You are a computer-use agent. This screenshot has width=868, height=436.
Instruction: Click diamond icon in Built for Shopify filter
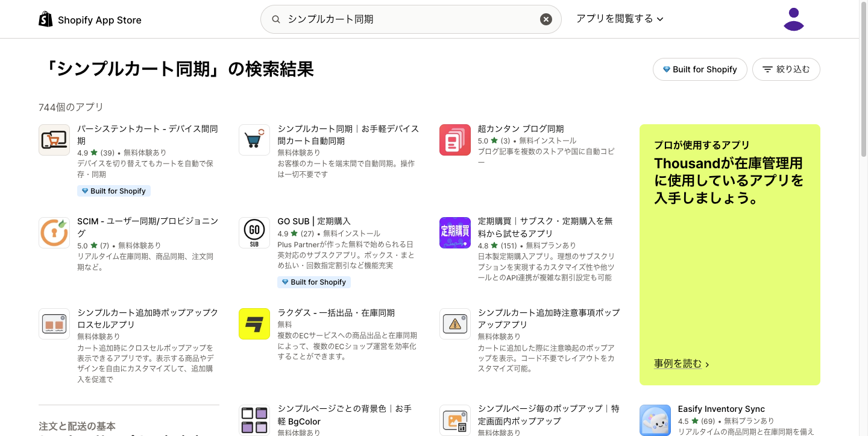pyautogui.click(x=666, y=69)
